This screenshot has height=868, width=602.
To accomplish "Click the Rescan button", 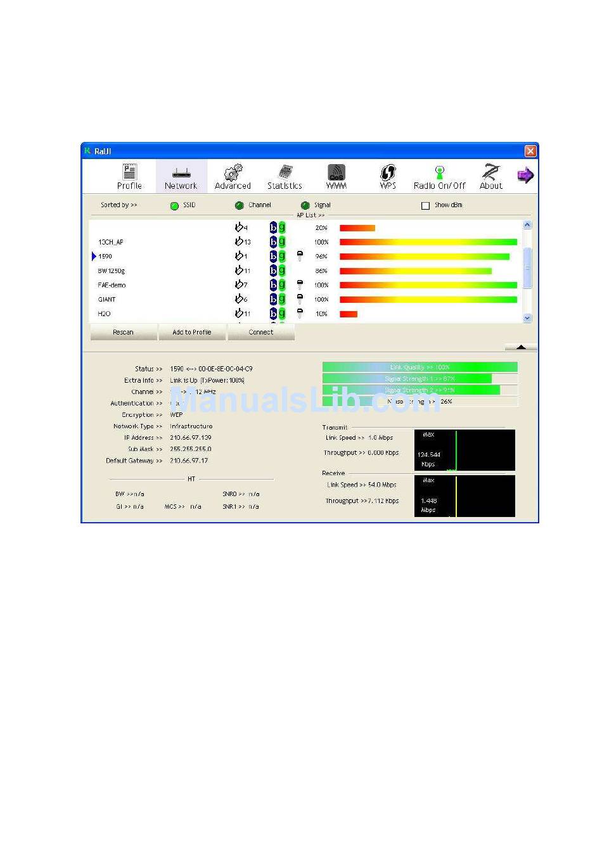I will pyautogui.click(x=123, y=332).
